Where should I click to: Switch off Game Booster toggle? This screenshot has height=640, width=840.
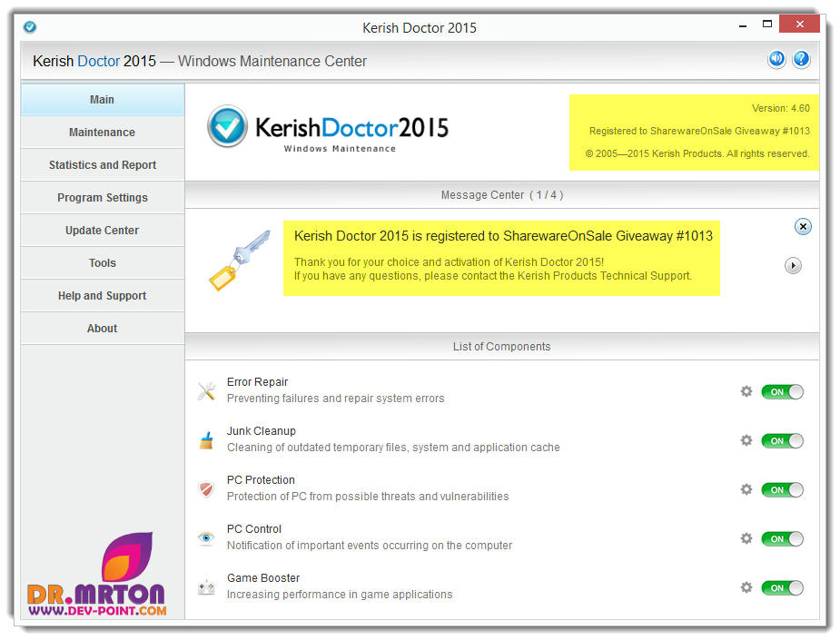(x=782, y=588)
